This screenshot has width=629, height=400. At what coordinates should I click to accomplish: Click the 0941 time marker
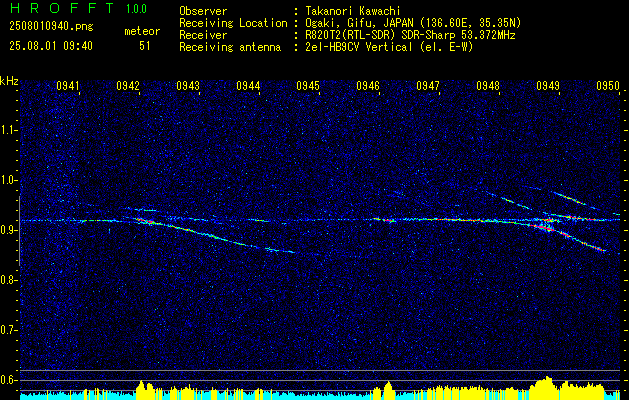(68, 86)
